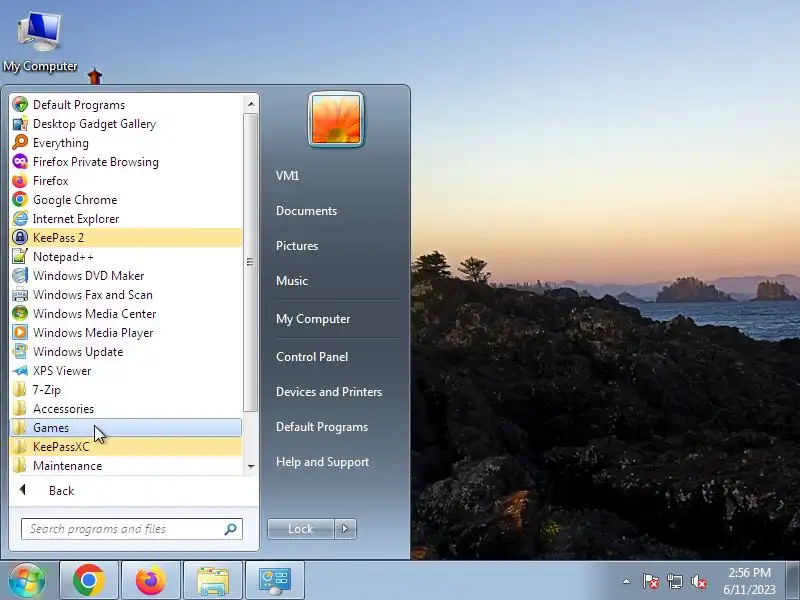Open Firefox from the taskbar
Viewport: 800px width, 600px height.
(x=151, y=581)
